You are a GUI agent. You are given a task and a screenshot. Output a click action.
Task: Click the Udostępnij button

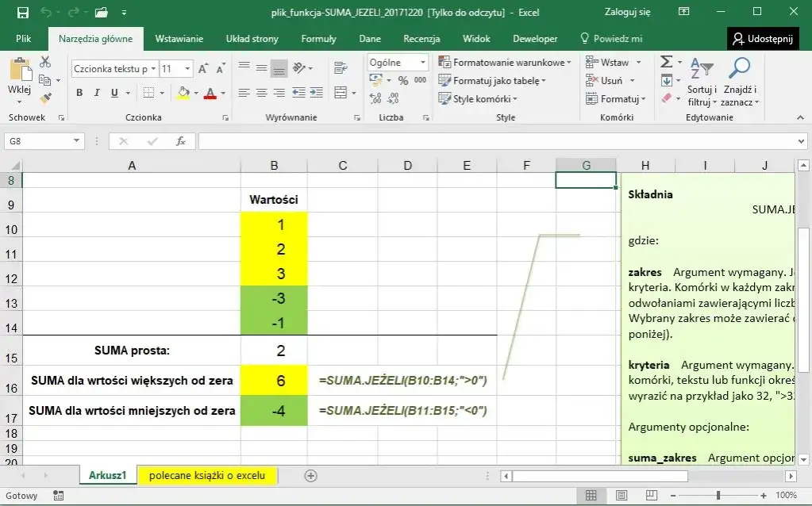pos(763,37)
